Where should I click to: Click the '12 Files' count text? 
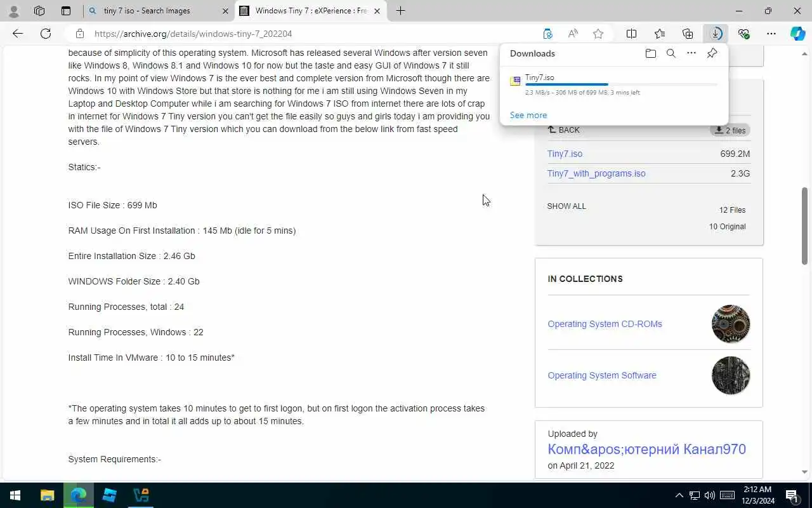[x=732, y=210]
